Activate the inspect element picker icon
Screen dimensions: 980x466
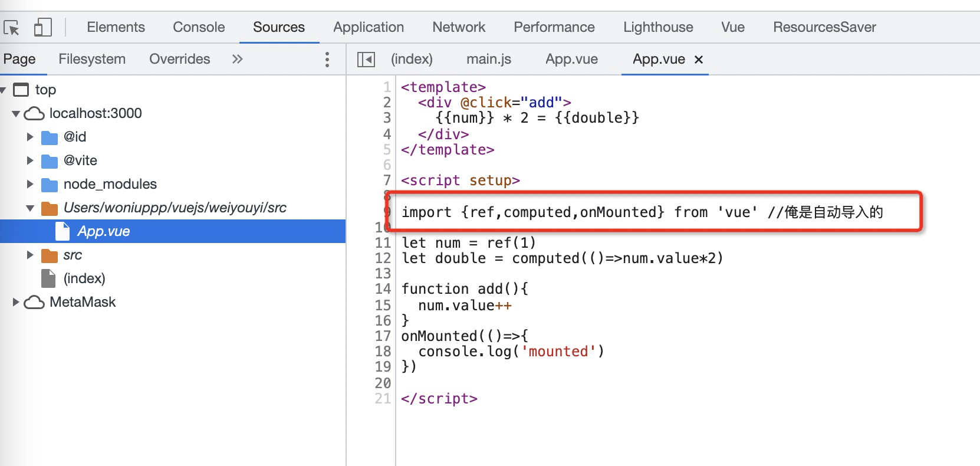(x=11, y=28)
